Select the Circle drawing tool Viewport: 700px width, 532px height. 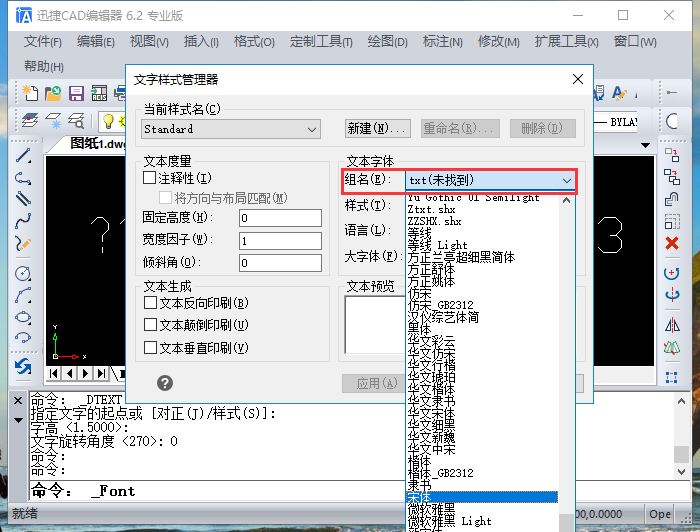point(23,273)
